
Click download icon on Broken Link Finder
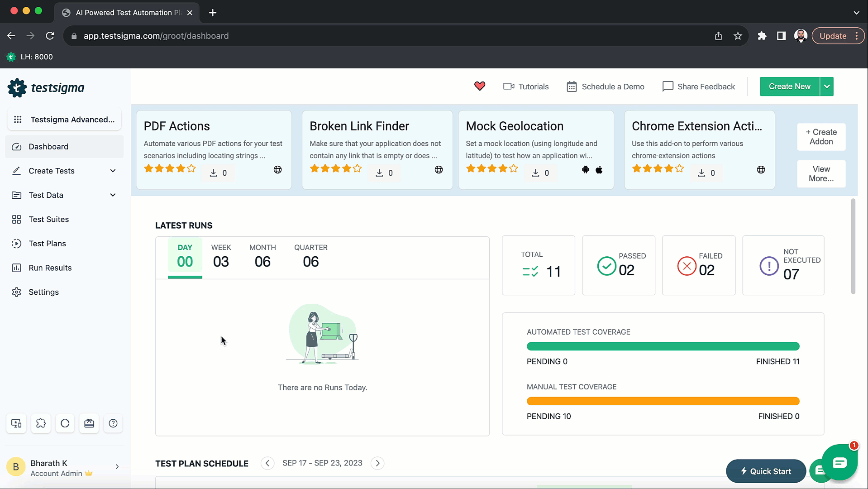click(379, 173)
